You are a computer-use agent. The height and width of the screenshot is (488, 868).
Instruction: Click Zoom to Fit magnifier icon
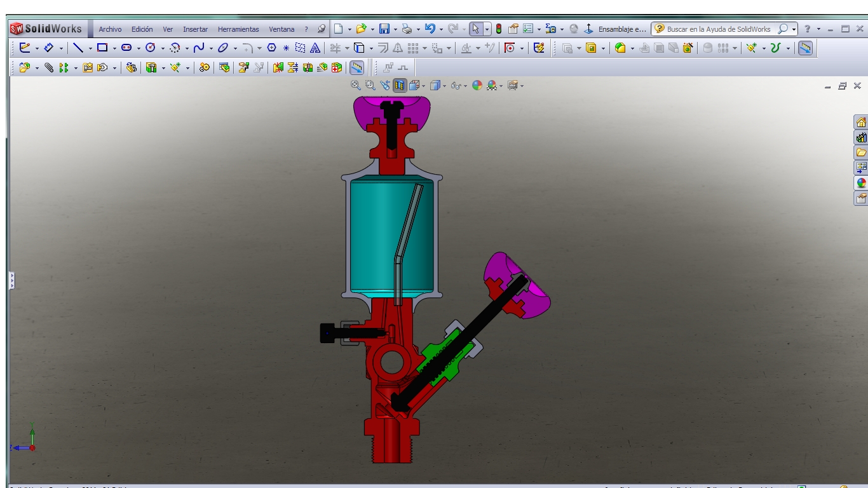[x=356, y=85]
